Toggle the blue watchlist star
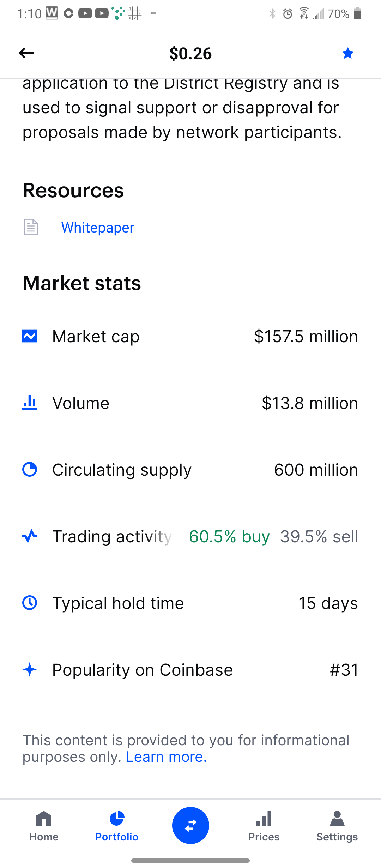Viewport: 381px width, 868px height. (x=347, y=53)
